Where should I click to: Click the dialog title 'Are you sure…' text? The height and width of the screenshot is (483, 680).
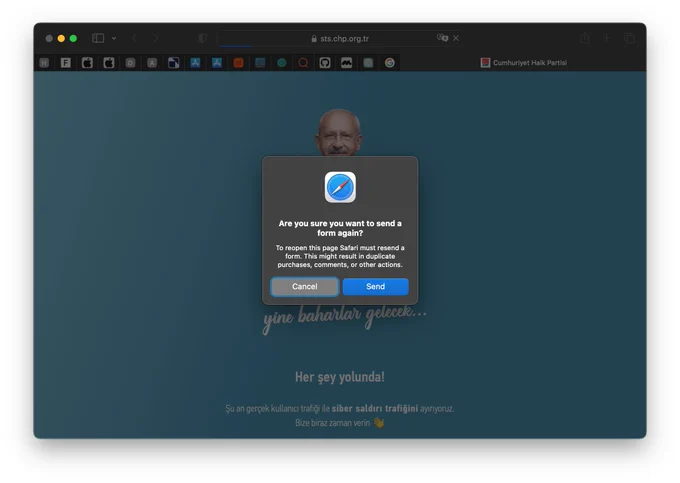pos(340,228)
